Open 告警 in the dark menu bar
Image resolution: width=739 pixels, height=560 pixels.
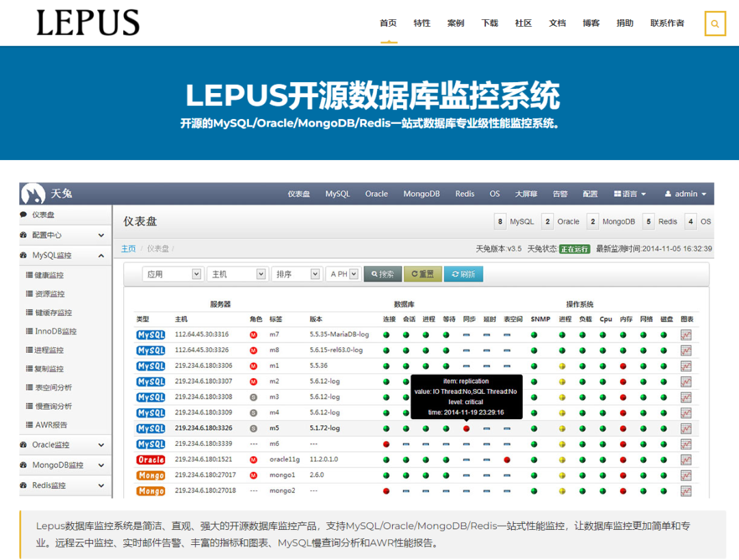(x=560, y=194)
